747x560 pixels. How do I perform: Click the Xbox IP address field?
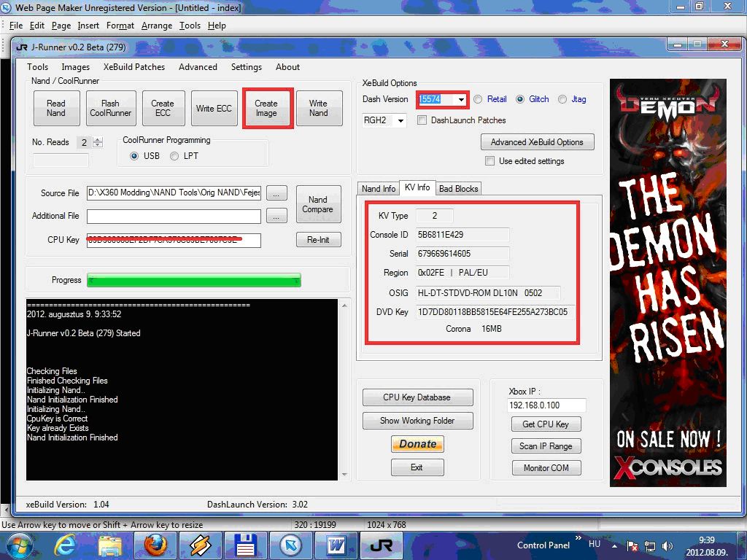(x=546, y=405)
